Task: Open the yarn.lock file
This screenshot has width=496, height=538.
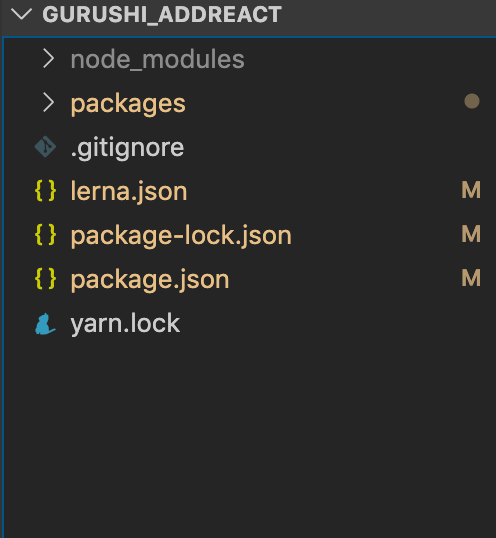Action: coord(125,323)
